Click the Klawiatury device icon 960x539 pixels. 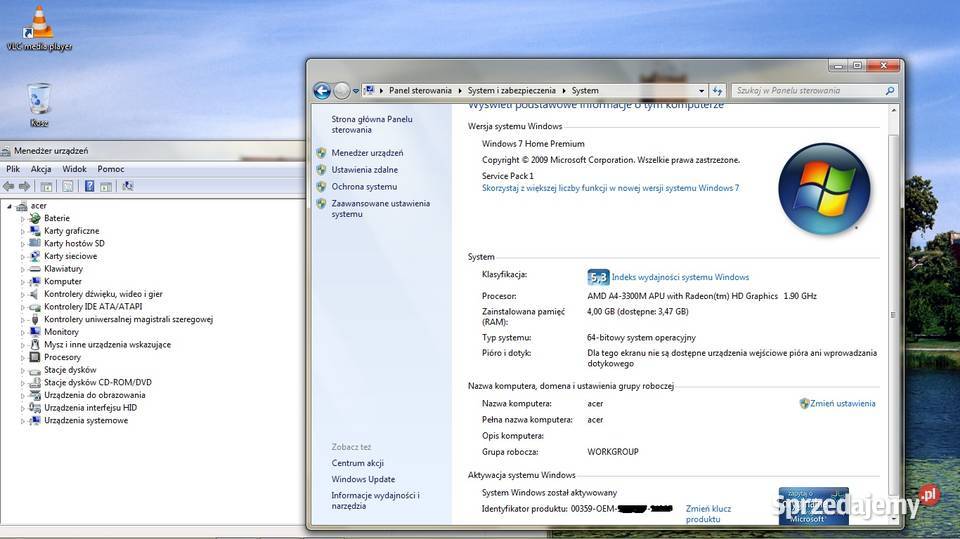[x=35, y=268]
